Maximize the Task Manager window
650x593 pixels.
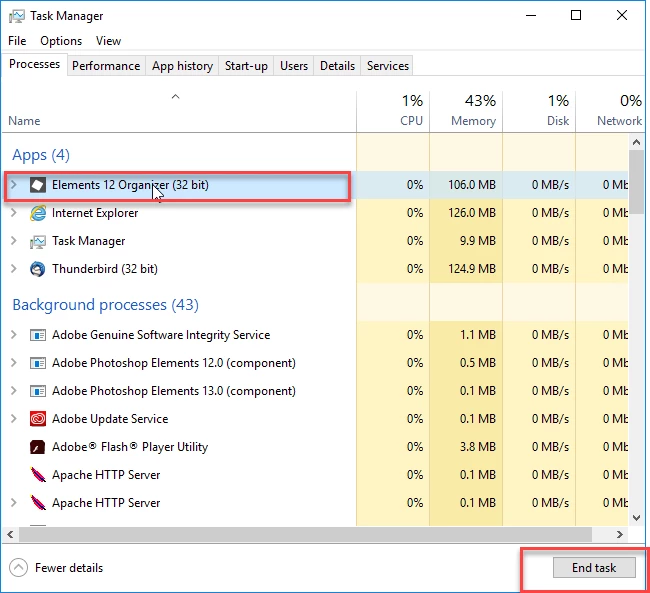coord(576,15)
